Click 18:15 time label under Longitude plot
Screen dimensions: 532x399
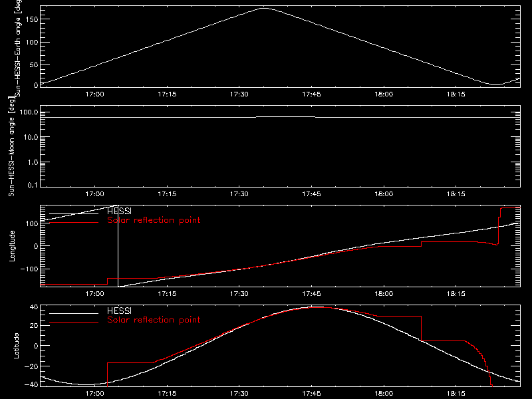coord(456,294)
